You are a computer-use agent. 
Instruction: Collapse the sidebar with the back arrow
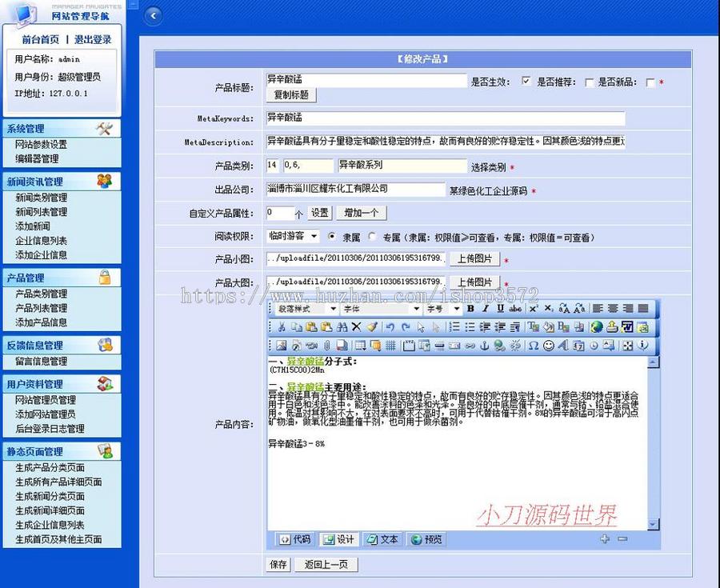pos(153,16)
